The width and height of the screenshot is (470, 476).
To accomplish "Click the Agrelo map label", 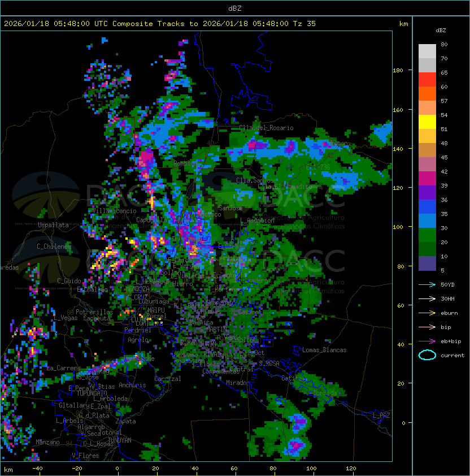I will (138, 340).
